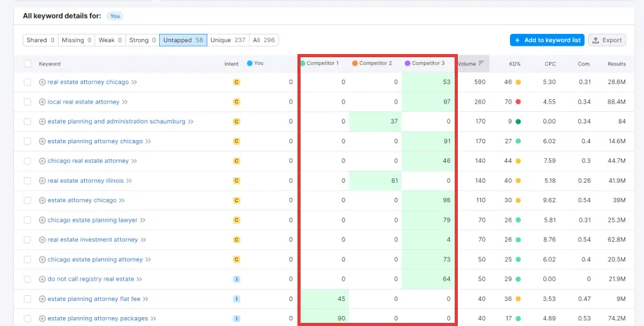Check the 'real estate attorney chicago' row
This screenshot has height=326, width=644.
point(27,82)
